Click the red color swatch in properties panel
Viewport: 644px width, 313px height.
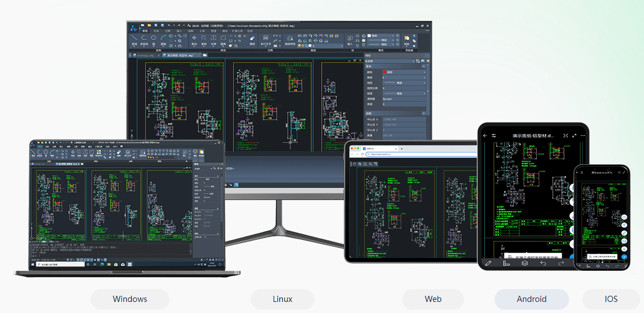point(385,72)
